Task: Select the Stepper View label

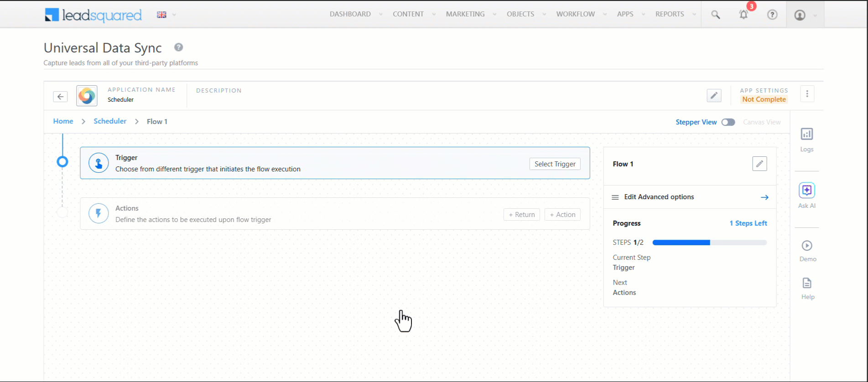Action: 696,122
